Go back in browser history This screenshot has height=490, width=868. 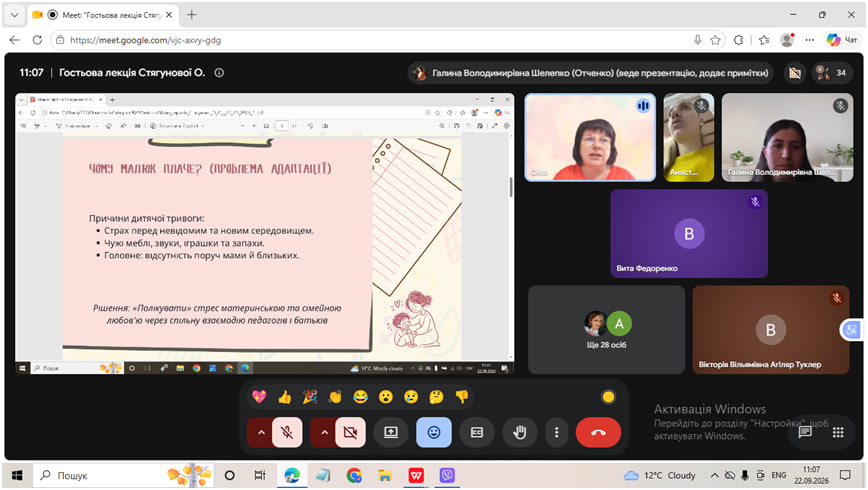pyautogui.click(x=14, y=40)
